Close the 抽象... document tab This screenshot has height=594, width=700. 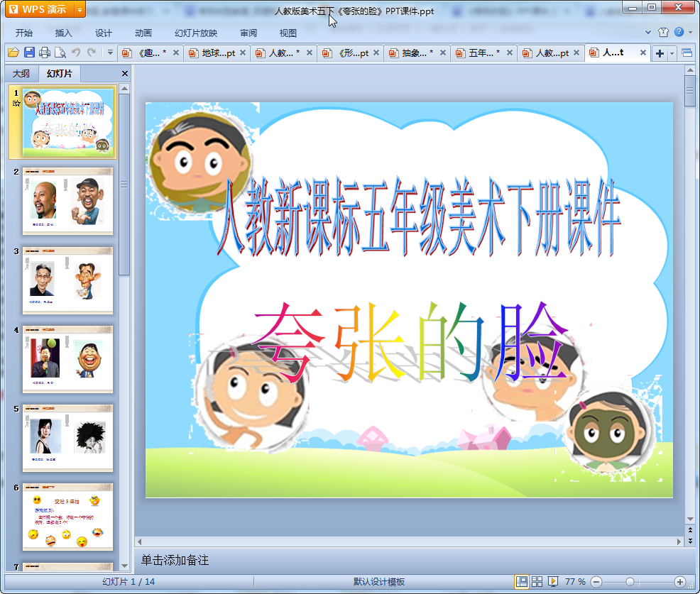(443, 53)
